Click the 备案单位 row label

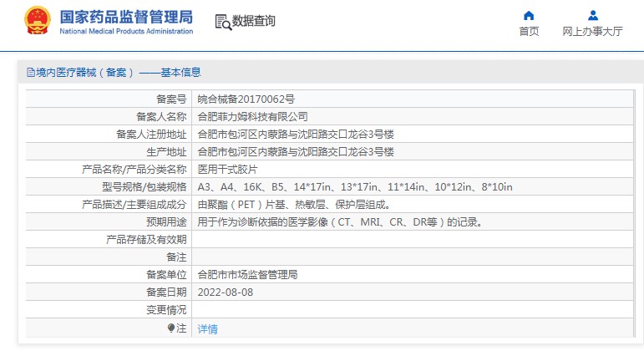(166, 275)
